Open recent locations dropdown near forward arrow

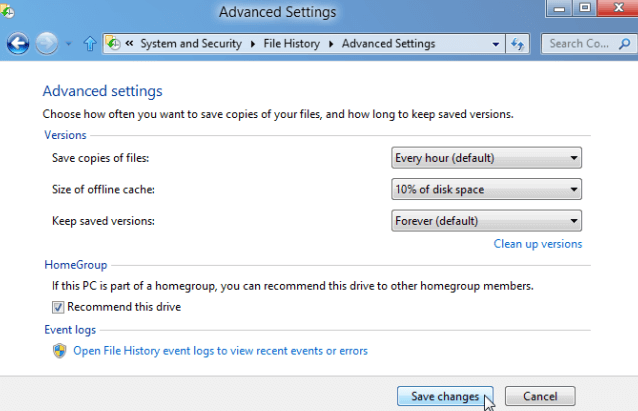click(x=68, y=44)
